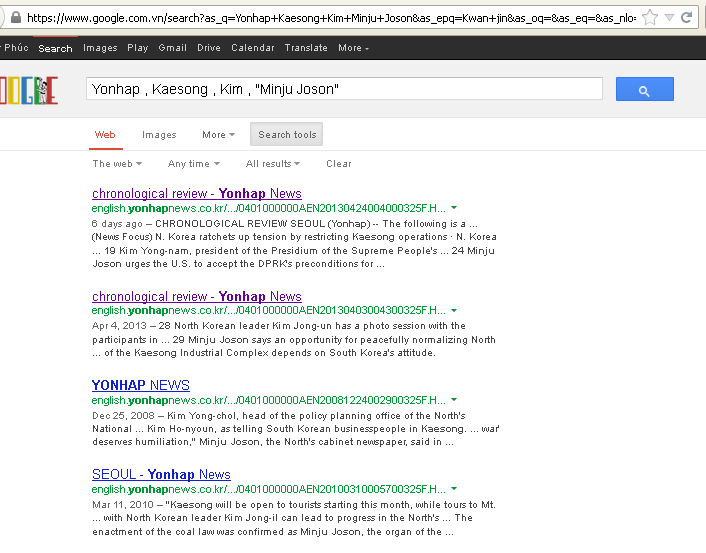706x553 pixels.
Task: Click the 'Dec 25, 2008' date text
Action: [x=123, y=415]
